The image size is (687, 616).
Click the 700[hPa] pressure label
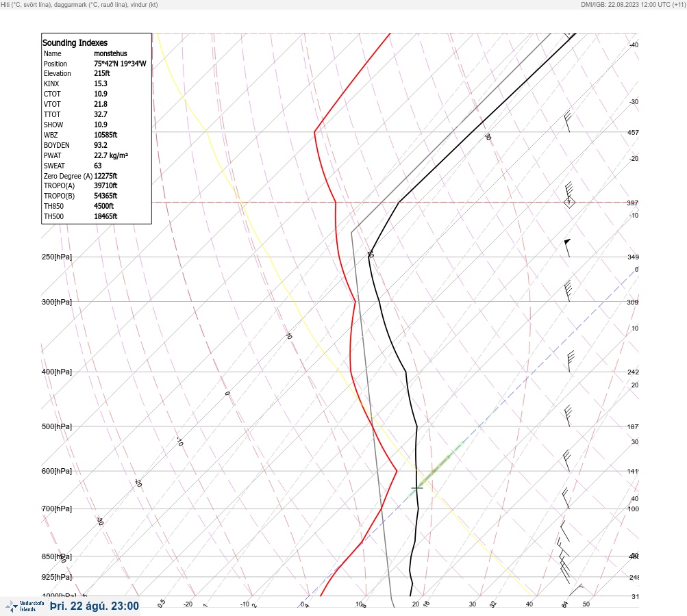[57, 509]
